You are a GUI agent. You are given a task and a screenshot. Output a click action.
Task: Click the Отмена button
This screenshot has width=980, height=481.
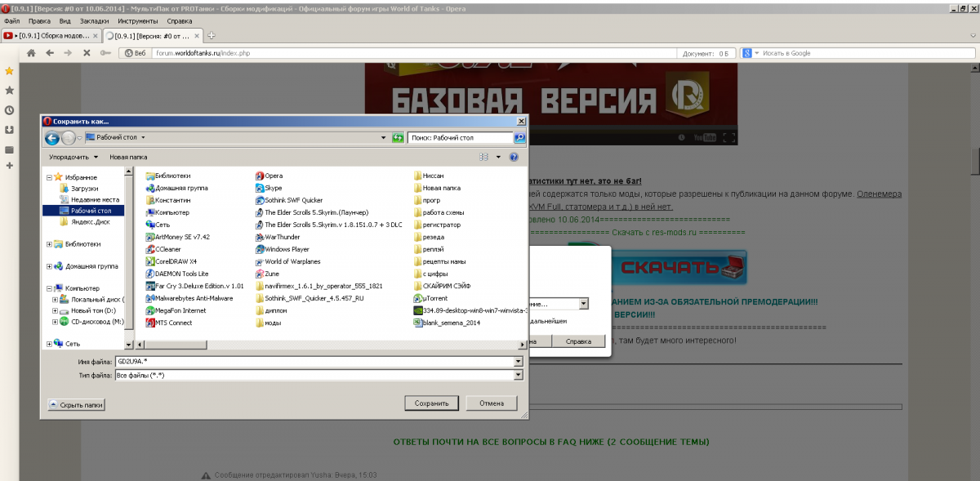click(492, 403)
